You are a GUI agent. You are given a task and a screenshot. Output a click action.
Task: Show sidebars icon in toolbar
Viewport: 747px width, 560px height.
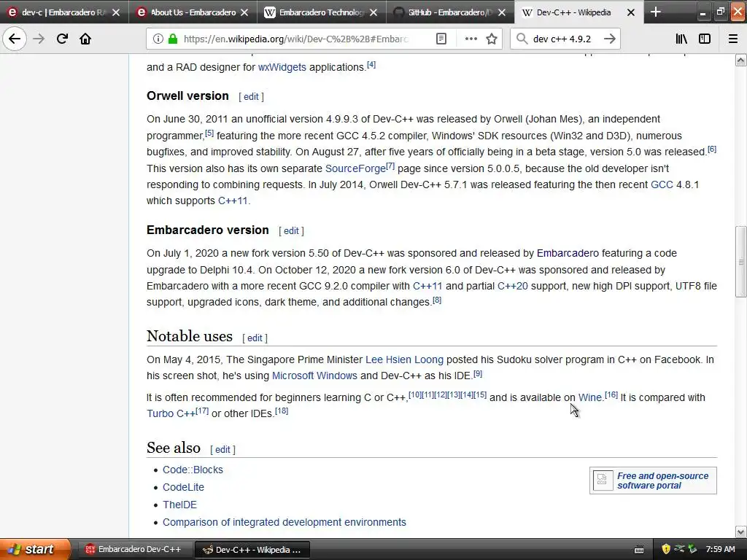point(705,39)
